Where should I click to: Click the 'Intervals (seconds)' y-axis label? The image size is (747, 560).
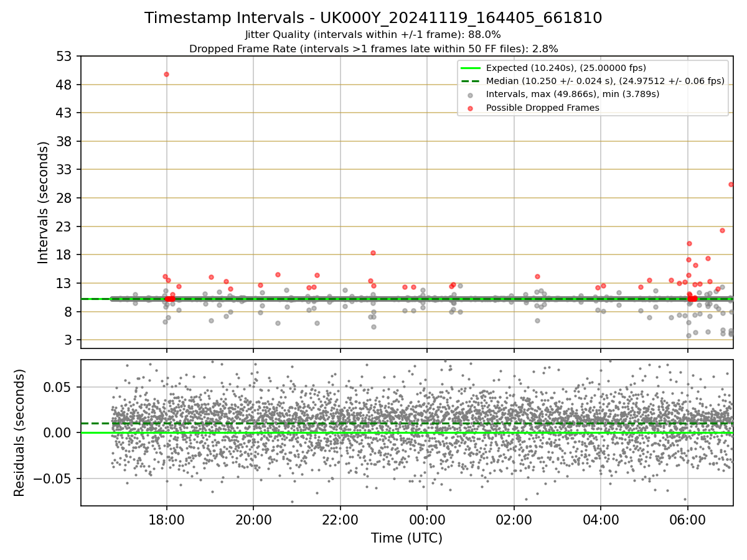[x=44, y=202]
